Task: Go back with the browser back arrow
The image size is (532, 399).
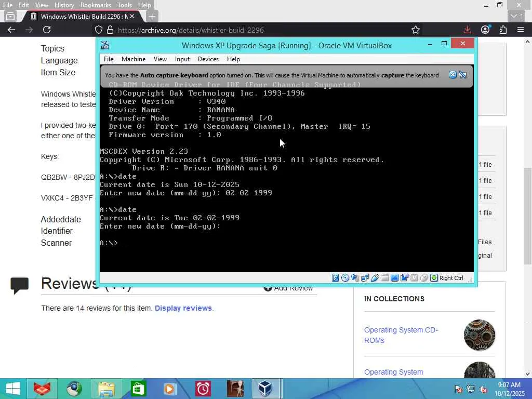Action: 11,30
